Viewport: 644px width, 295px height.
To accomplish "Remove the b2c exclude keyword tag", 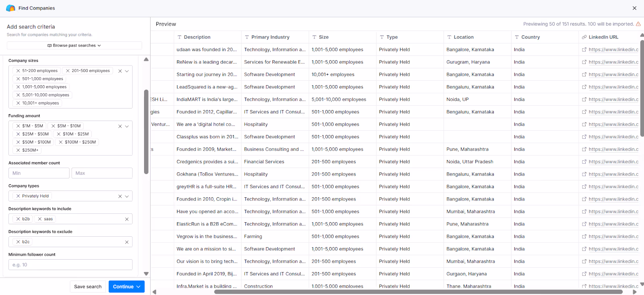I will (x=18, y=242).
